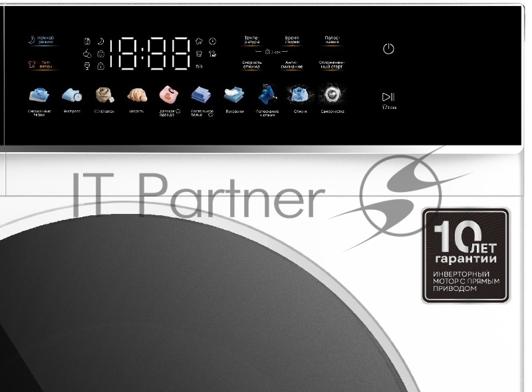Select the Самоочистка (self-clean) program icon

point(332,94)
